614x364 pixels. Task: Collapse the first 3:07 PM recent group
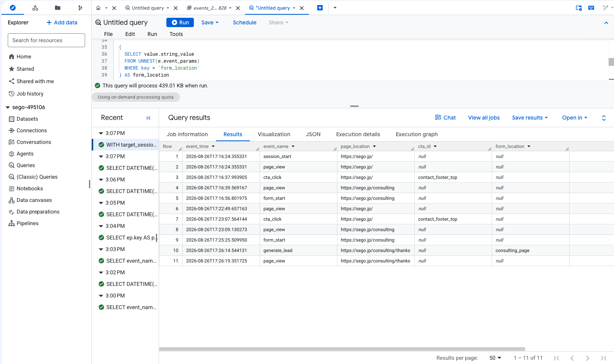coord(101,133)
